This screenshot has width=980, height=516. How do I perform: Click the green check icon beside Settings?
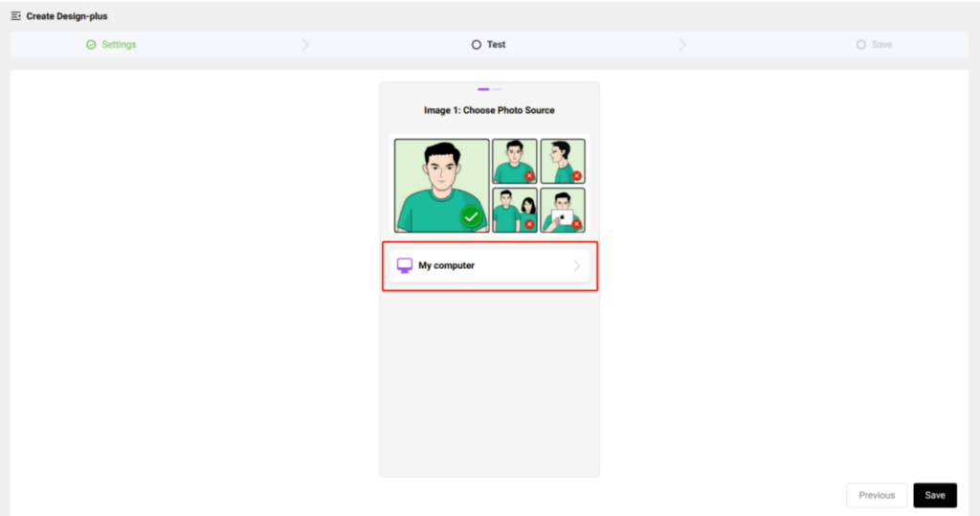pos(91,44)
